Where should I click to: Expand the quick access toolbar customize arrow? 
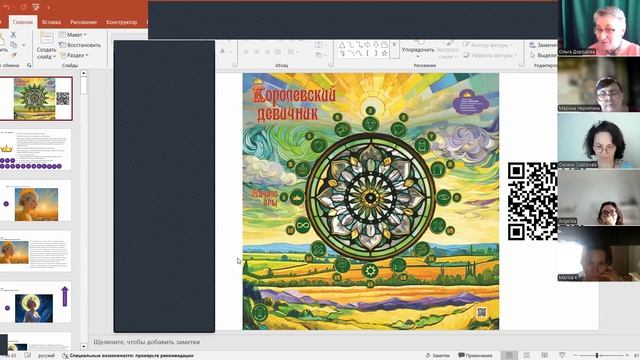pyautogui.click(x=48, y=7)
